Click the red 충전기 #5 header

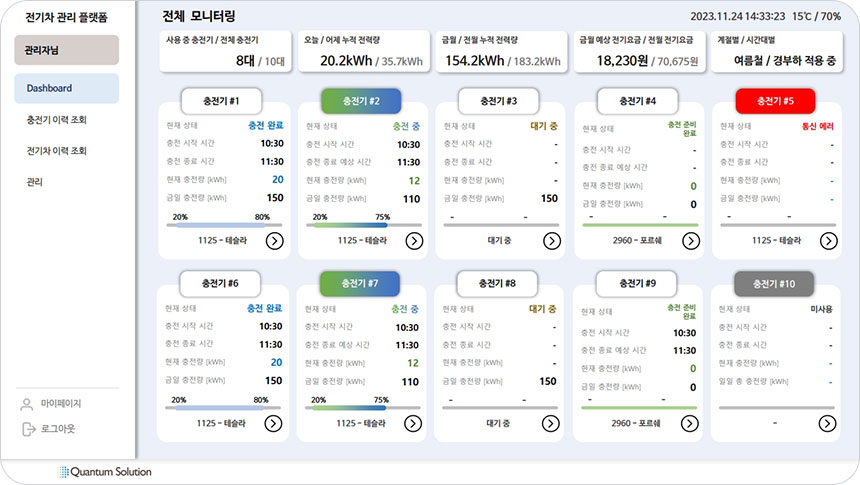pos(775,101)
